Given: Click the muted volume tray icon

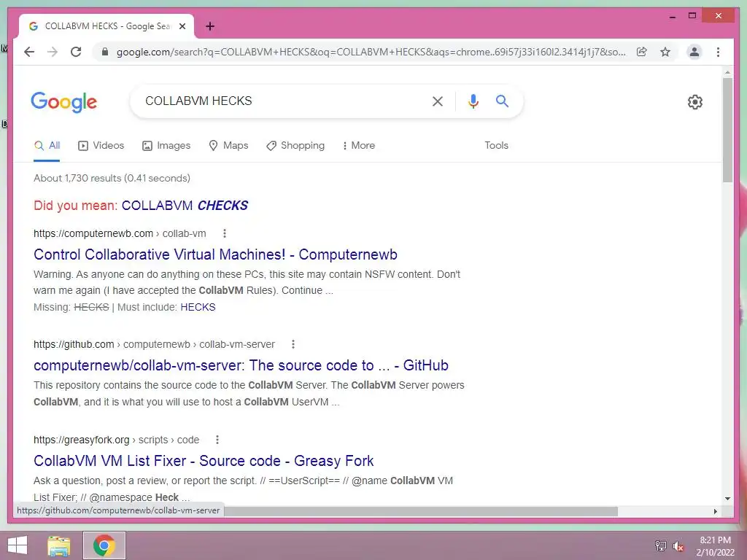Looking at the screenshot, I should click(678, 546).
